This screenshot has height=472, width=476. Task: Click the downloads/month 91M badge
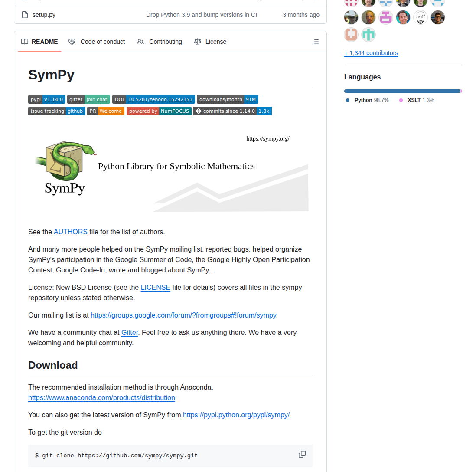point(227,99)
